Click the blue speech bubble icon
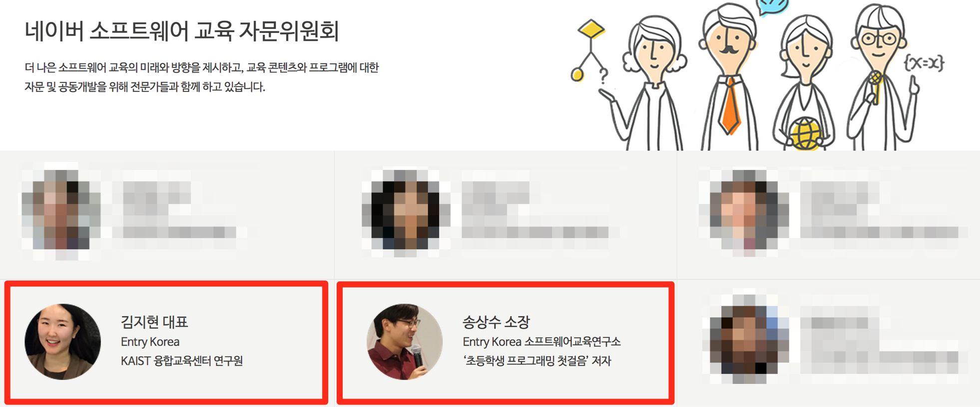Viewport: 980px width, 407px height. coord(773,7)
